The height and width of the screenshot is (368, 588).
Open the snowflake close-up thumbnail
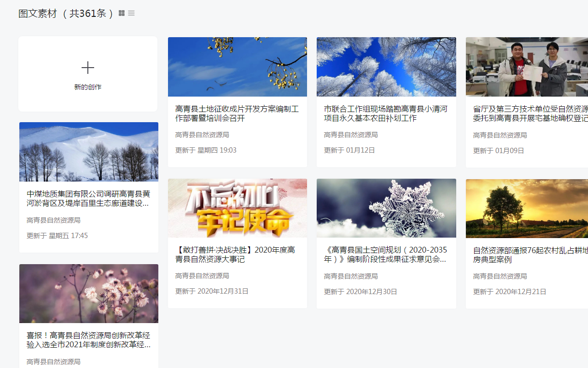pos(386,208)
